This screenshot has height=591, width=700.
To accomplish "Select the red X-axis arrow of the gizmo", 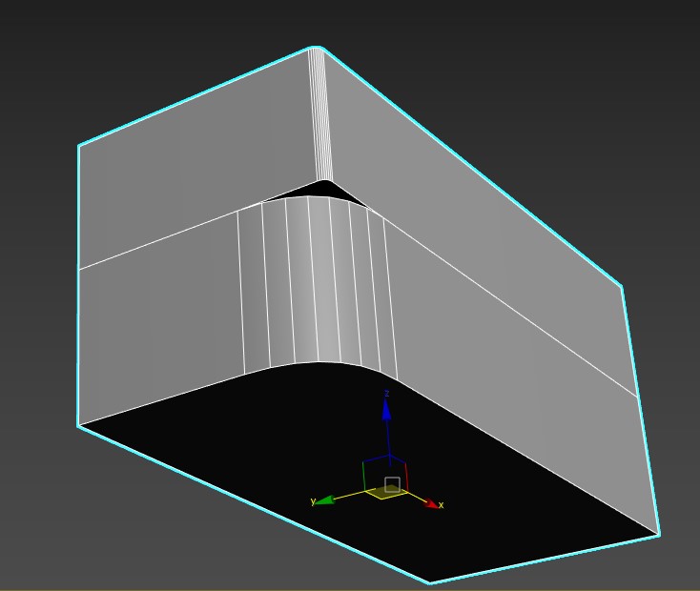I will pos(431,503).
